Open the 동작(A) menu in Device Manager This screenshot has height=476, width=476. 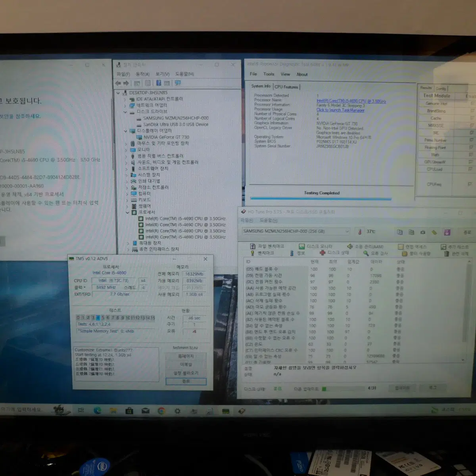point(143,74)
